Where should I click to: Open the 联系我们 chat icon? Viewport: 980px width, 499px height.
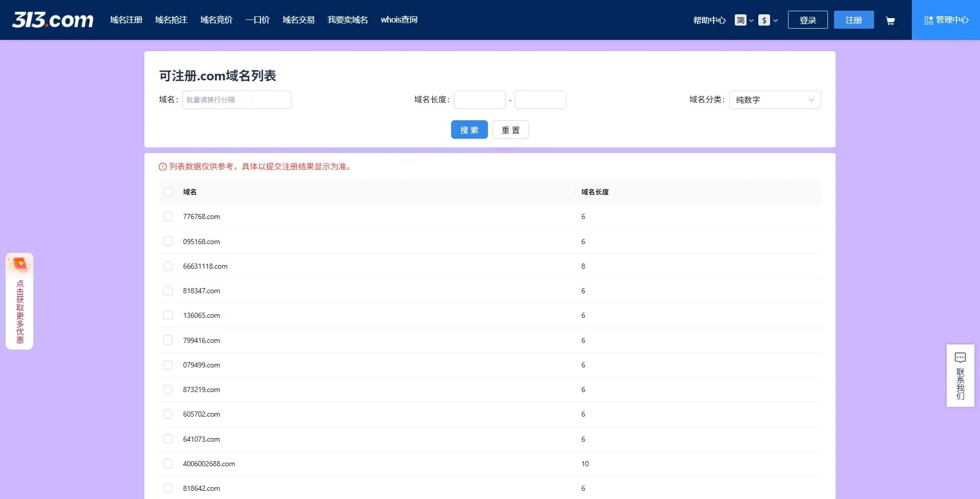click(960, 357)
